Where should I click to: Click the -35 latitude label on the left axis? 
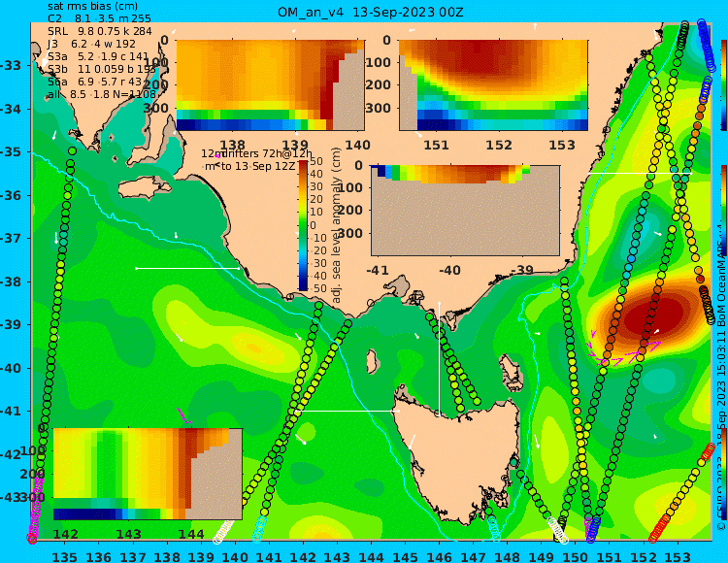[x=11, y=152]
